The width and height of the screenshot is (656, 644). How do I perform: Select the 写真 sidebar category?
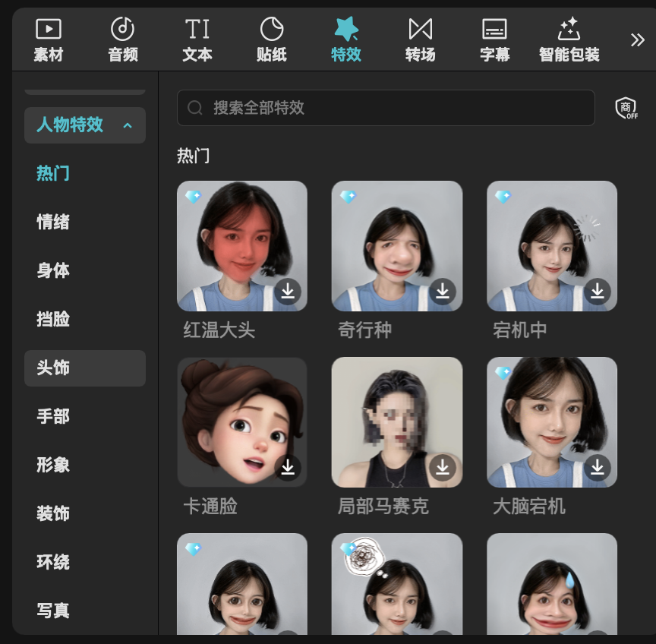pyautogui.click(x=52, y=611)
